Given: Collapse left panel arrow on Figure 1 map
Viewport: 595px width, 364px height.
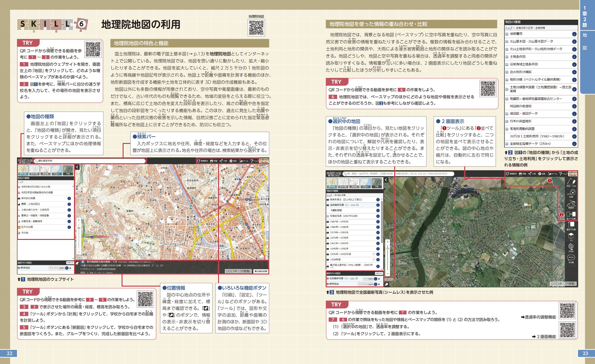Looking at the screenshot, I should point(77,167).
